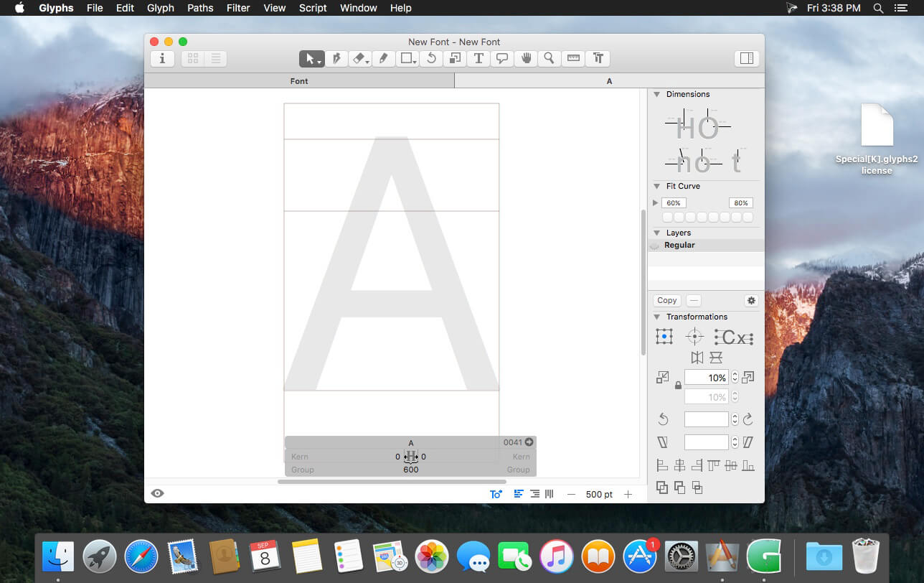The height and width of the screenshot is (583, 924).
Task: Switch to the Font tab
Action: [x=299, y=81]
